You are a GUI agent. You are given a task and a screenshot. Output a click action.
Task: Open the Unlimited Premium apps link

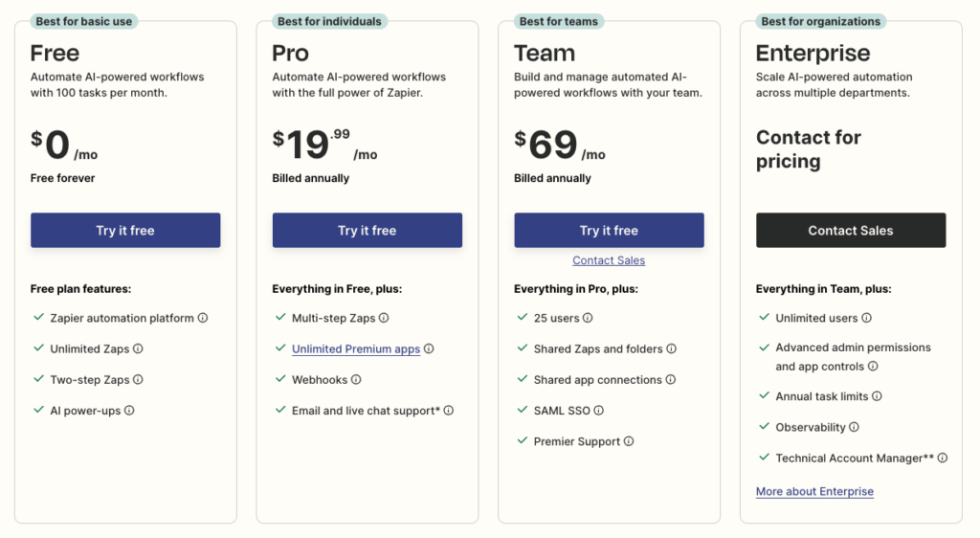point(356,348)
